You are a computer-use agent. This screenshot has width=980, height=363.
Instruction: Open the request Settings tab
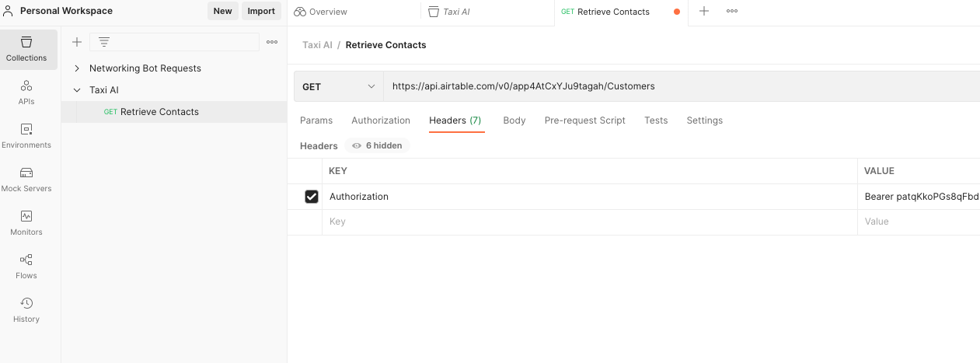point(705,120)
